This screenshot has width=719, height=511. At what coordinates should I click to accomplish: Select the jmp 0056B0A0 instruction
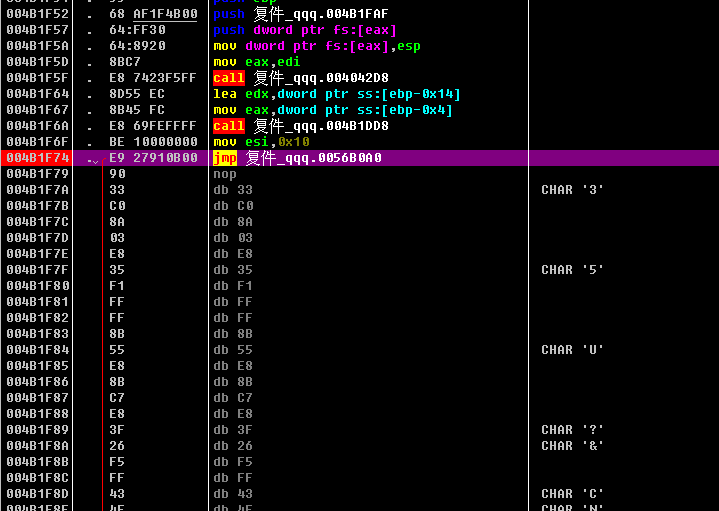(297, 158)
